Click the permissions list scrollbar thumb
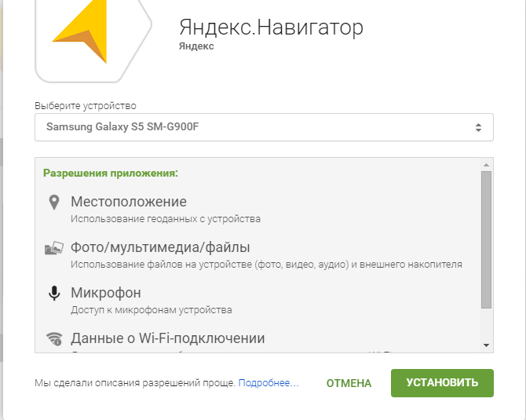Viewport: 526px width, 420px height. click(486, 239)
